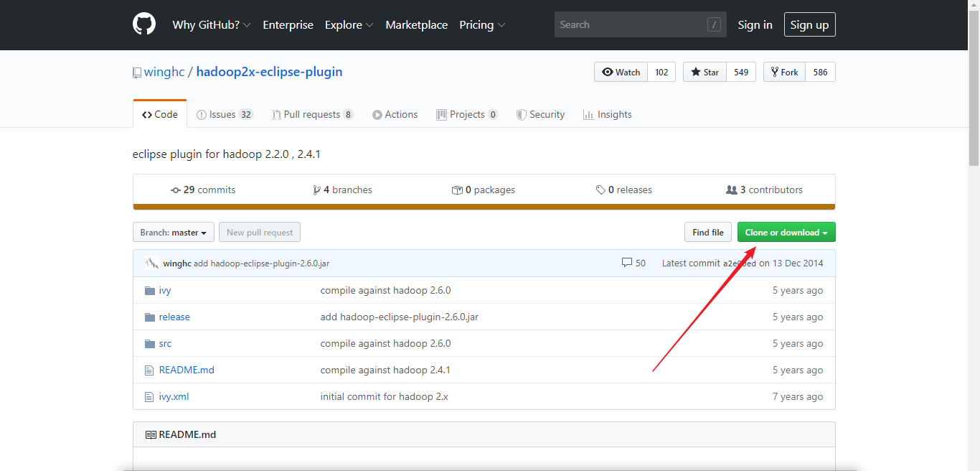Switch to the Pull requests tab

313,114
